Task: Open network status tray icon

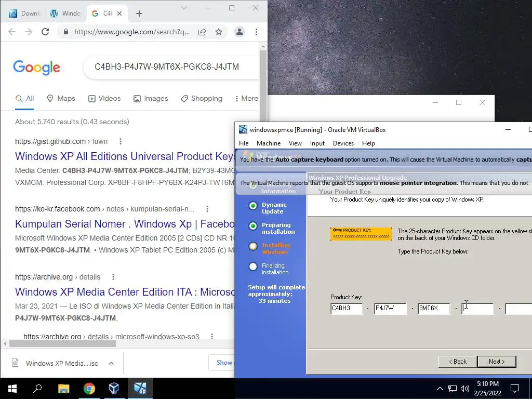Action: pyautogui.click(x=453, y=389)
